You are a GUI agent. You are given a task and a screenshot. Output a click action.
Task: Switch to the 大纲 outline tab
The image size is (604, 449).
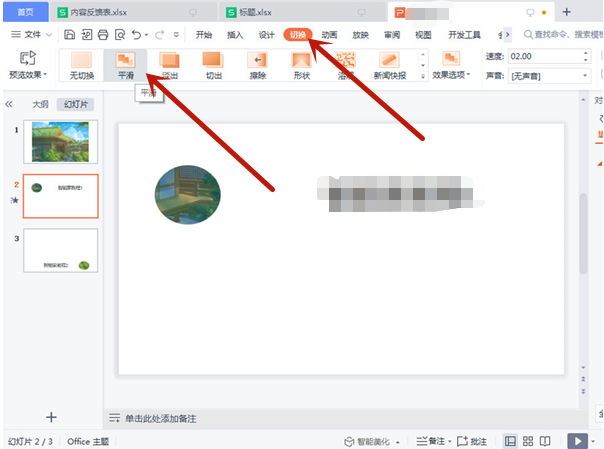pos(40,104)
